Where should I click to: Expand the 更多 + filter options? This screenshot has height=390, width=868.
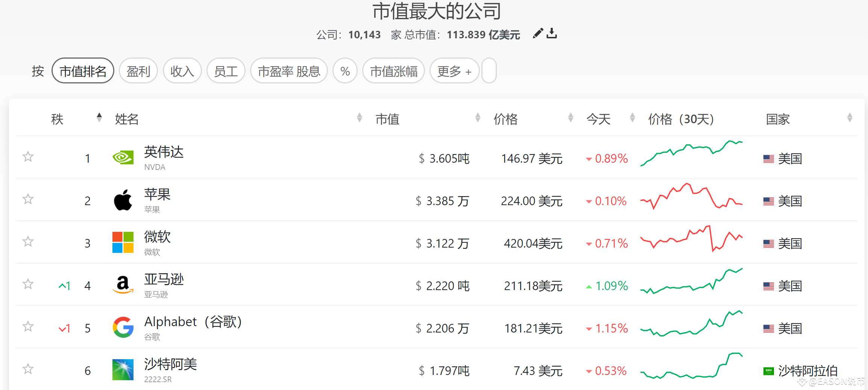454,71
